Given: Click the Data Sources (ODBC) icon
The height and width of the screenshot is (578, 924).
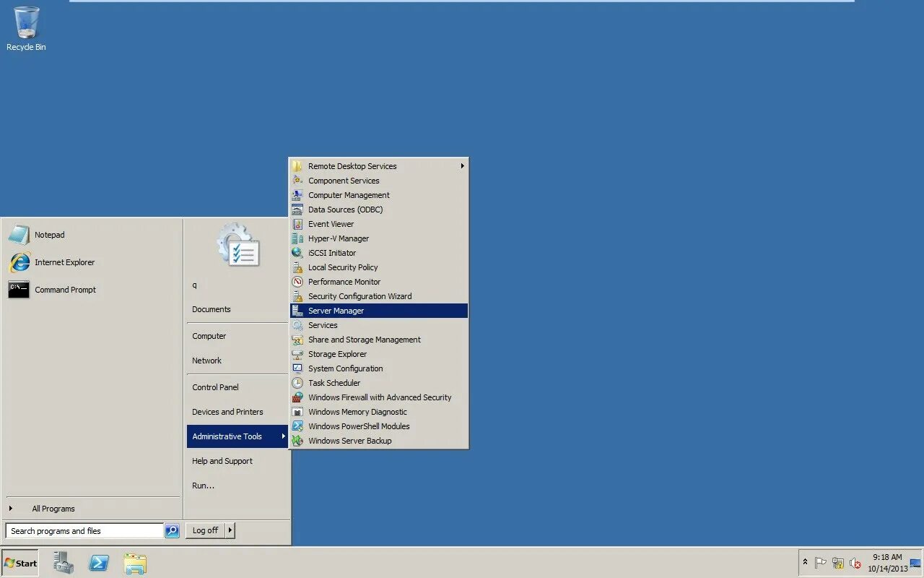Looking at the screenshot, I should coord(297,210).
